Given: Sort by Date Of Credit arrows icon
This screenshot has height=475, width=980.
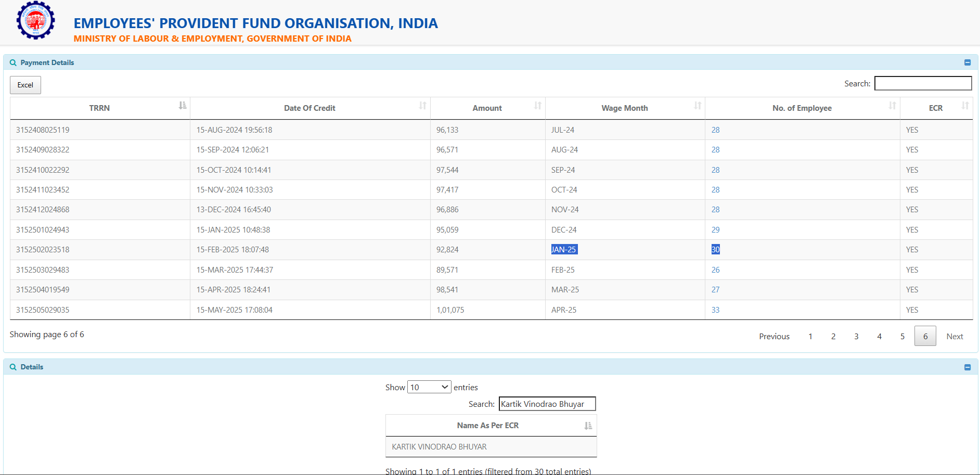Looking at the screenshot, I should tap(422, 106).
